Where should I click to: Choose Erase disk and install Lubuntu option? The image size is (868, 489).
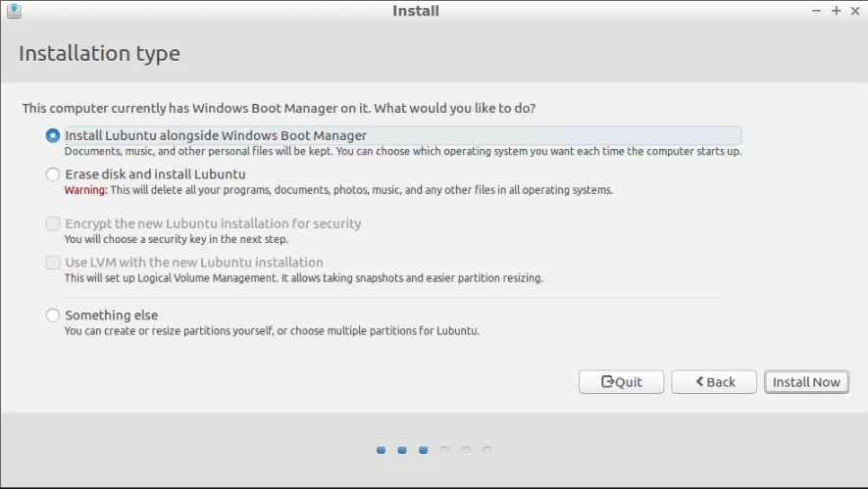click(53, 174)
